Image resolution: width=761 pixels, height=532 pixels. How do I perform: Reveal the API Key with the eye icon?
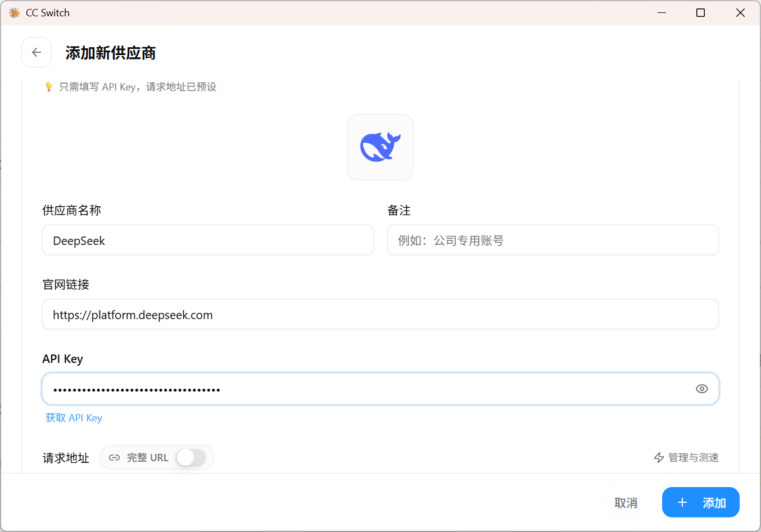(701, 389)
